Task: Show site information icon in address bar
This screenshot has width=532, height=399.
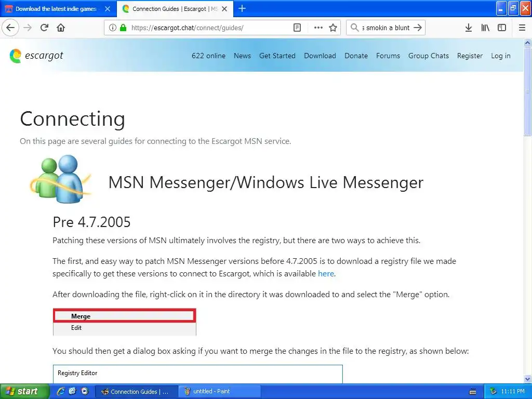Action: tap(112, 28)
